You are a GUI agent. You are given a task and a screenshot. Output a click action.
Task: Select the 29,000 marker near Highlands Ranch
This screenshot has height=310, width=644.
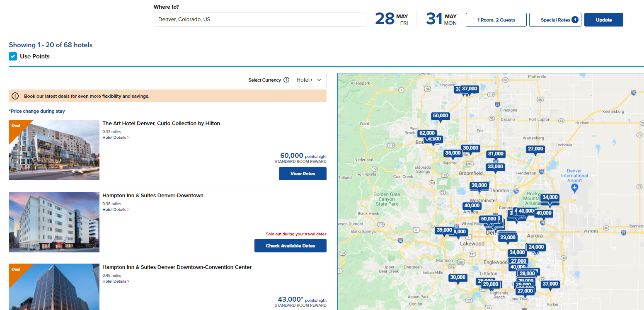point(491,284)
